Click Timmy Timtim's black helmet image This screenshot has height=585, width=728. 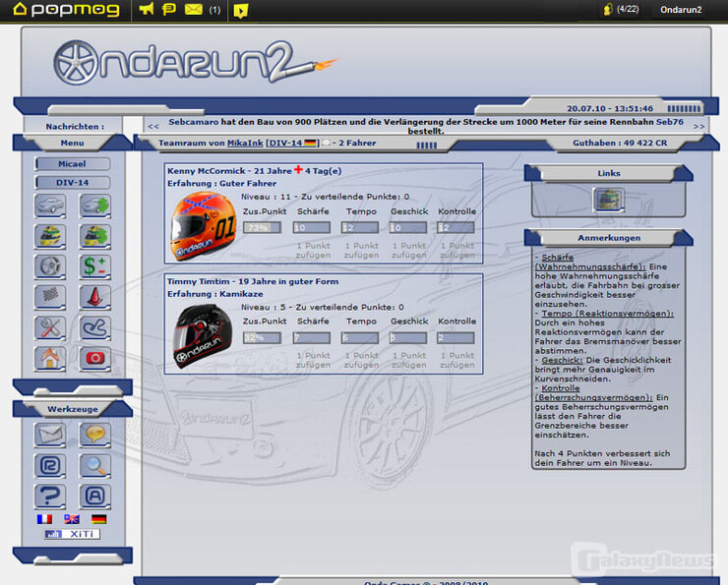click(x=203, y=336)
